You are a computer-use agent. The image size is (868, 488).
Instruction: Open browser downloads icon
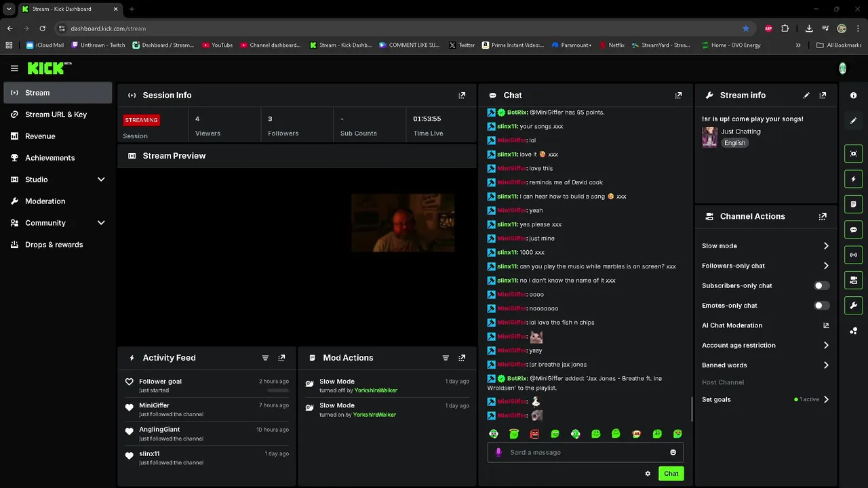click(809, 28)
